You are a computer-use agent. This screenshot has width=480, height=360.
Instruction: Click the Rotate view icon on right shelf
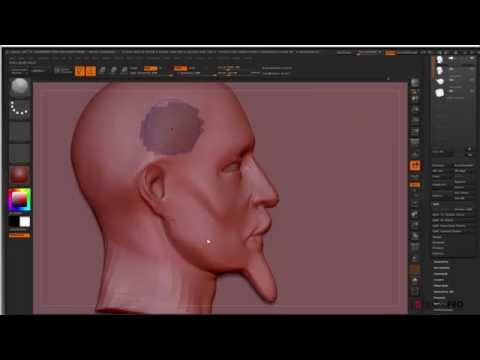pos(415,236)
